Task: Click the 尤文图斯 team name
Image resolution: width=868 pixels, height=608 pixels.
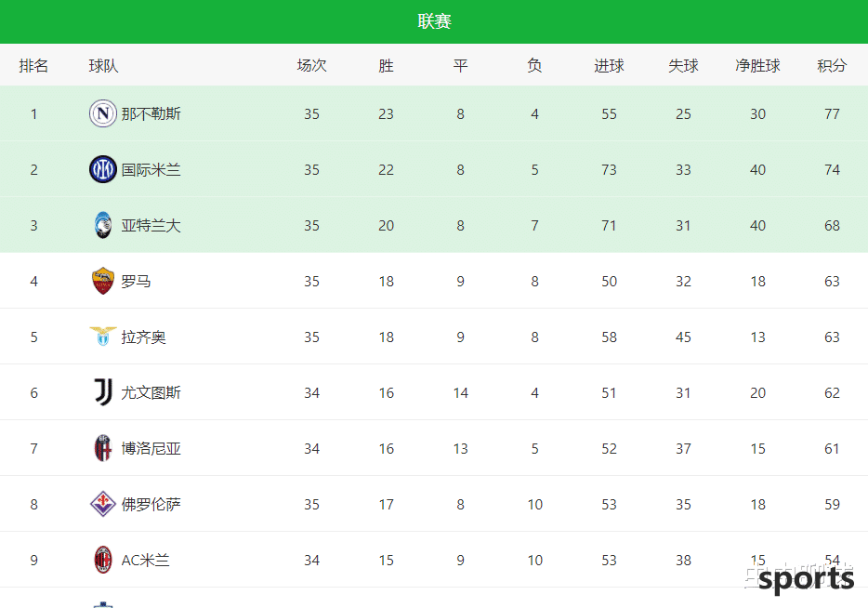Action: (151, 392)
